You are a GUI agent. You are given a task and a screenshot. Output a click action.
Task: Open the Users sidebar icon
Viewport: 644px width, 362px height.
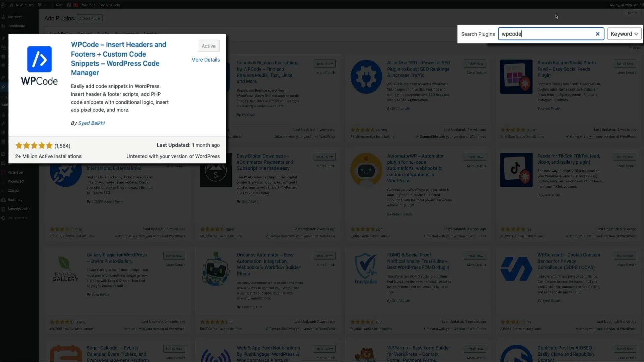[x=3, y=114]
